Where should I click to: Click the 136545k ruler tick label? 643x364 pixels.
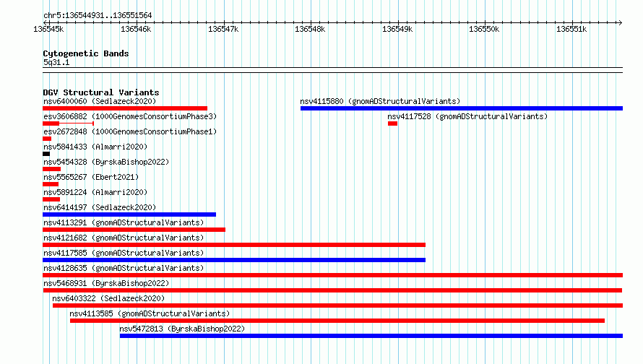click(48, 29)
